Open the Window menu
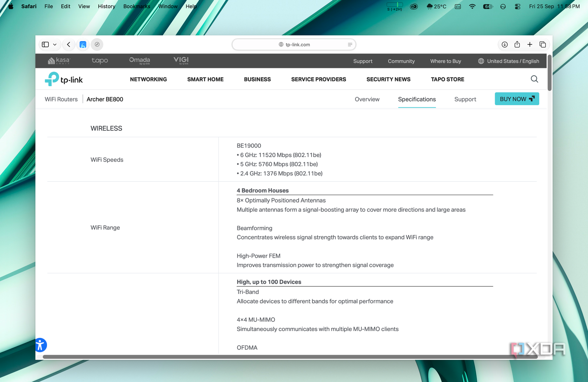The image size is (588, 382). [168, 6]
